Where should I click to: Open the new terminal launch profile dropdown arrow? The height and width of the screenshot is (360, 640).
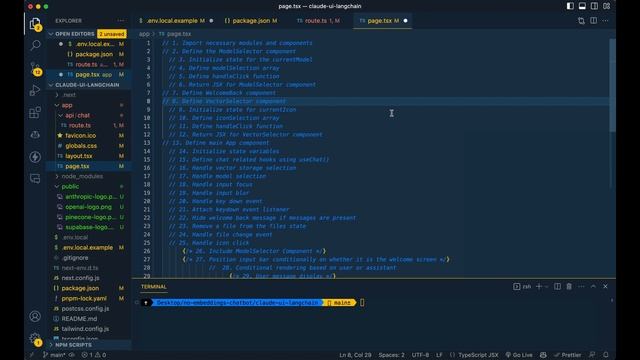[547, 287]
